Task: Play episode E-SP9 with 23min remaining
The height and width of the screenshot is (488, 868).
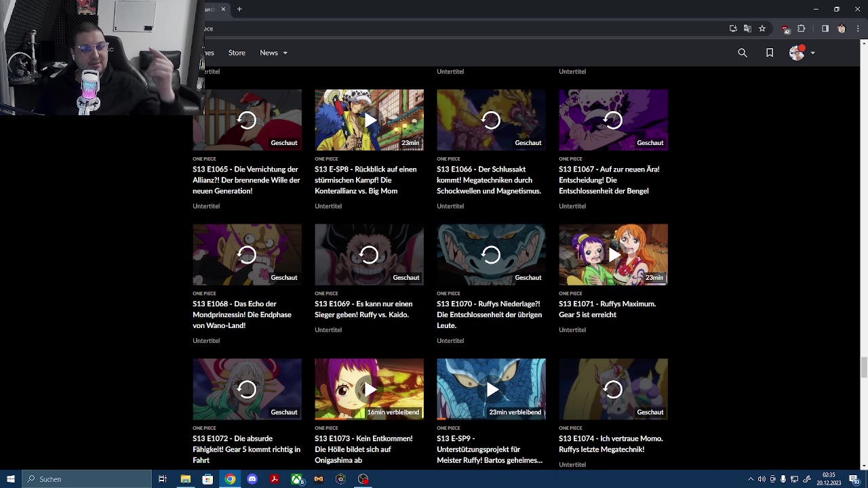Action: (491, 389)
